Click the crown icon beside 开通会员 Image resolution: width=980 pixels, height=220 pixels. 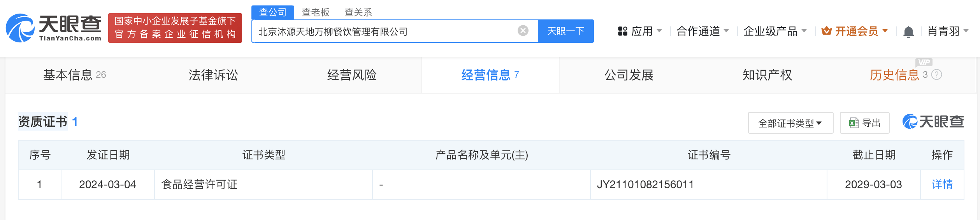pos(827,31)
